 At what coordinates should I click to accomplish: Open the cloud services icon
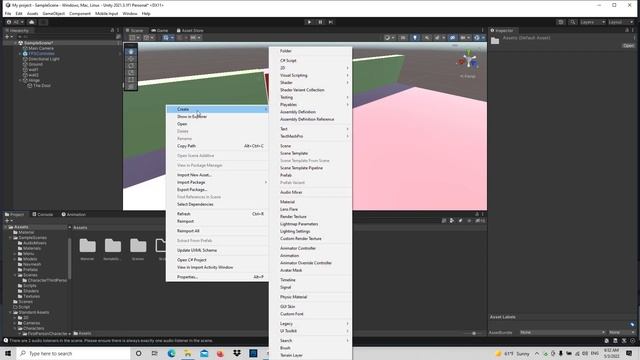[x=31, y=22]
